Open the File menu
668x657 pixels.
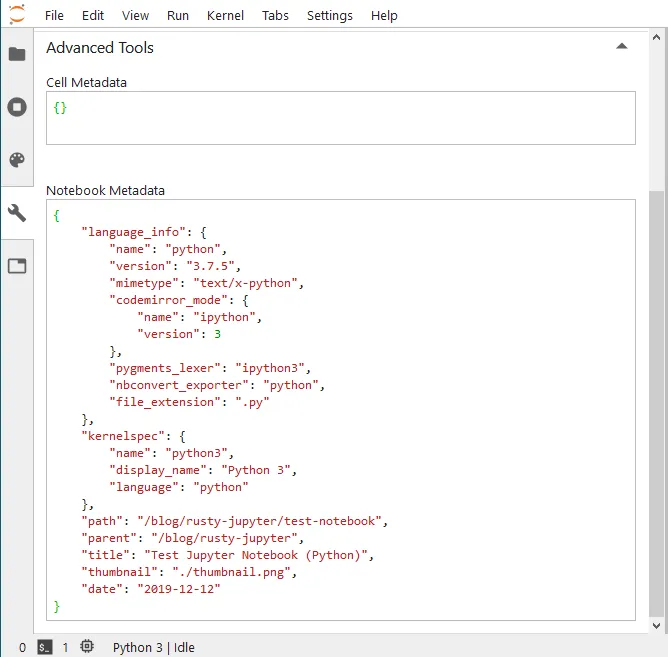54,16
